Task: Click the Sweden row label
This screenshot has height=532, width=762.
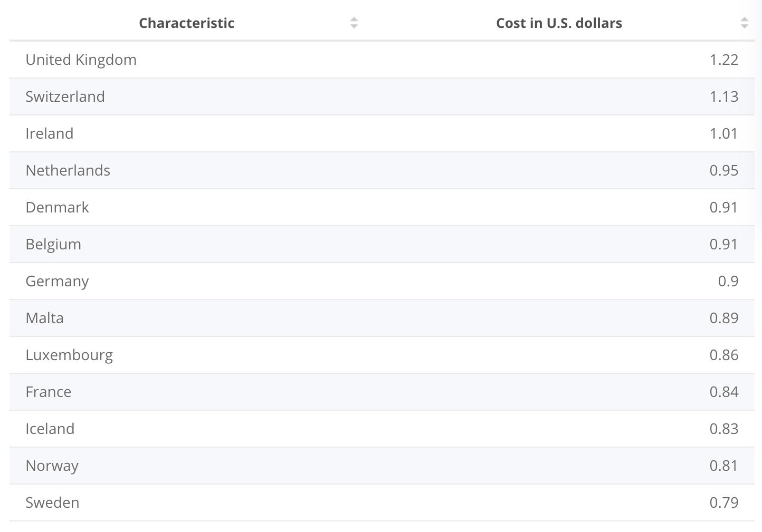Action: (x=53, y=502)
